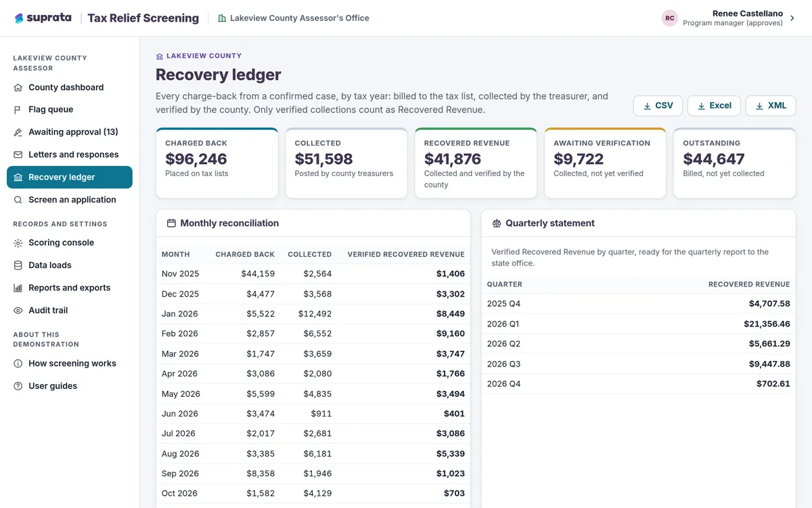The image size is (812, 508).
Task: Click the How screening works info icon
Action: pyautogui.click(x=18, y=364)
